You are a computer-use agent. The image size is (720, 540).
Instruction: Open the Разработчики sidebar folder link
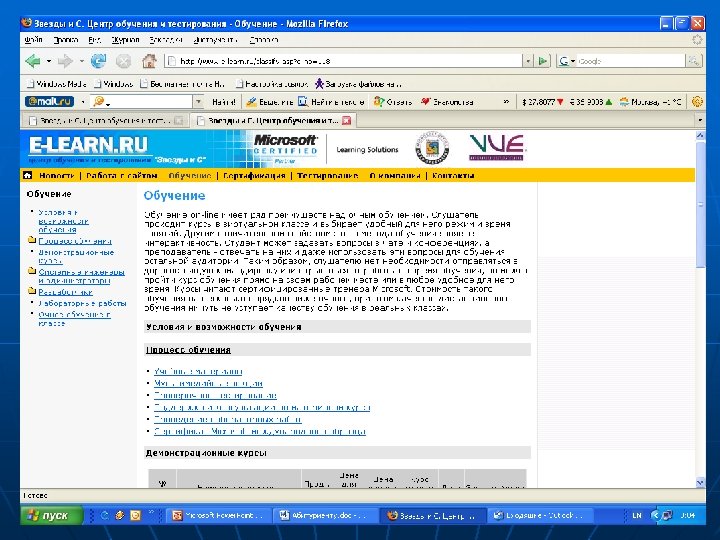(65, 292)
